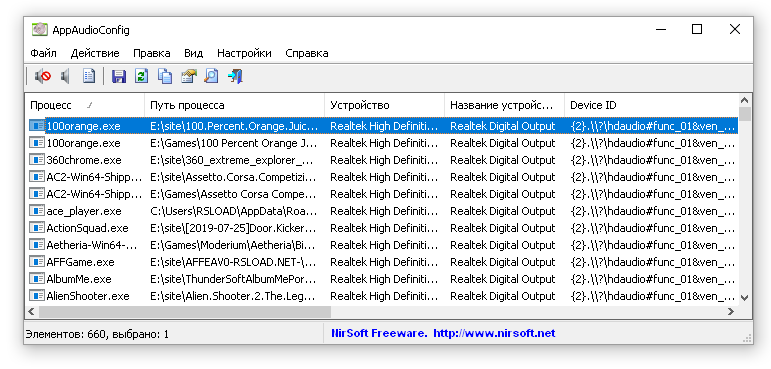Click path C:\Users\RSLOAD\AppData\Roa...

coord(234,211)
